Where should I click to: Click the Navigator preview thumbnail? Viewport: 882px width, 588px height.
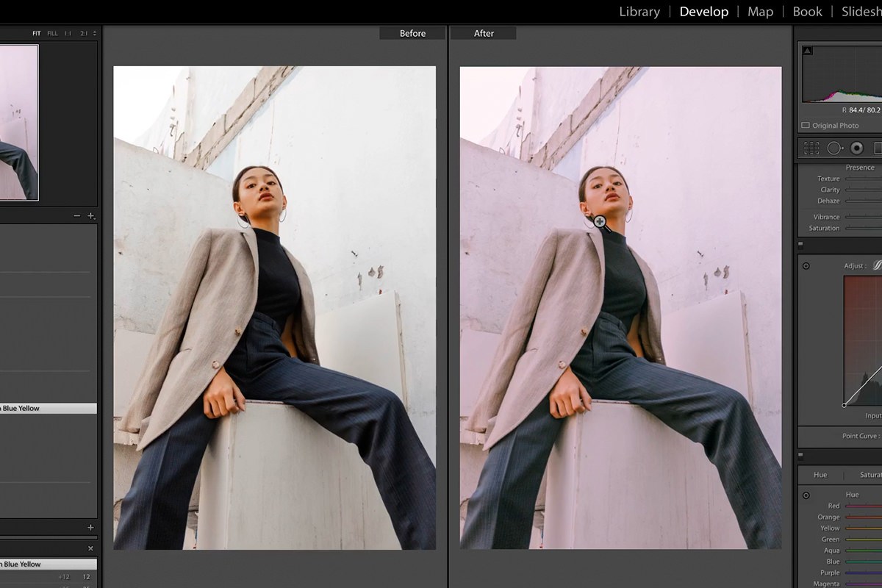tap(18, 122)
